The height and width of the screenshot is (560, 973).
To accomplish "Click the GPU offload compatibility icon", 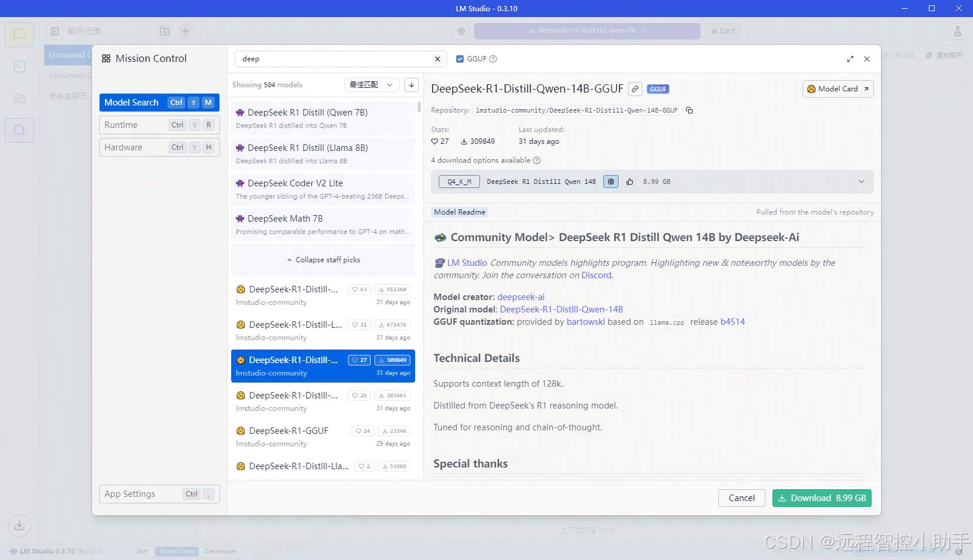I will 611,182.
